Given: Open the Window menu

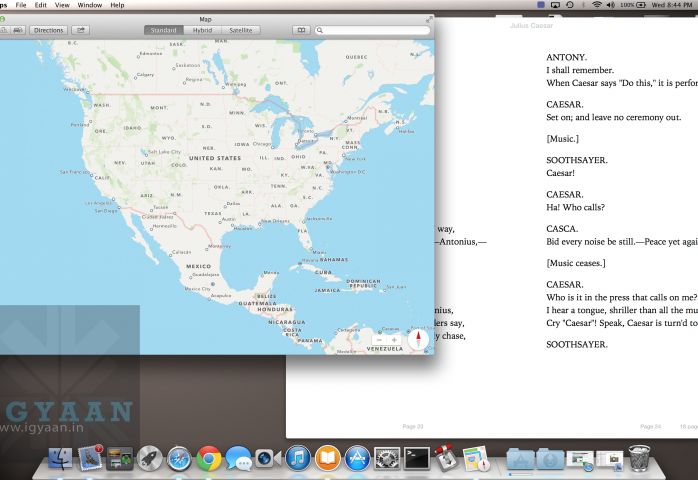Looking at the screenshot, I should [x=90, y=5].
